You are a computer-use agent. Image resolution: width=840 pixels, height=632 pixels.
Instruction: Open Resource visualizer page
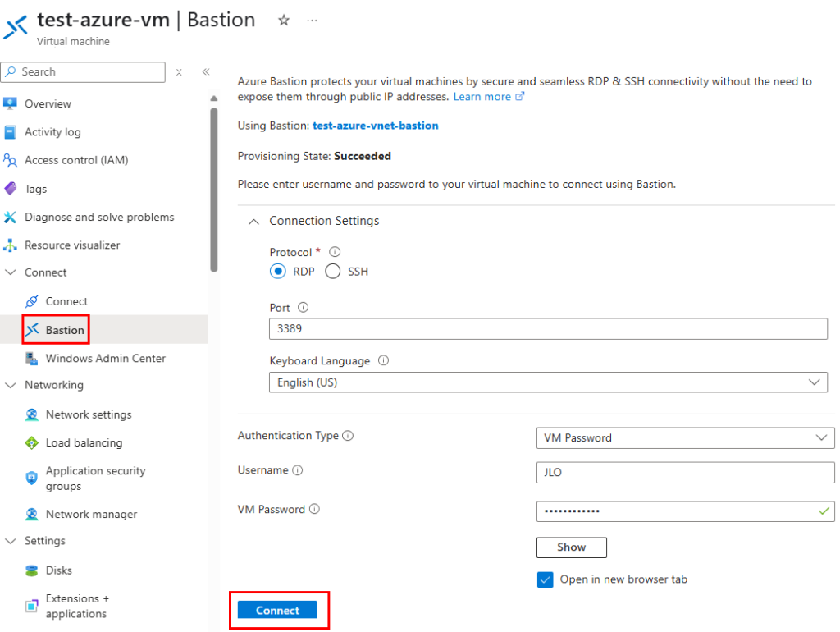(72, 245)
